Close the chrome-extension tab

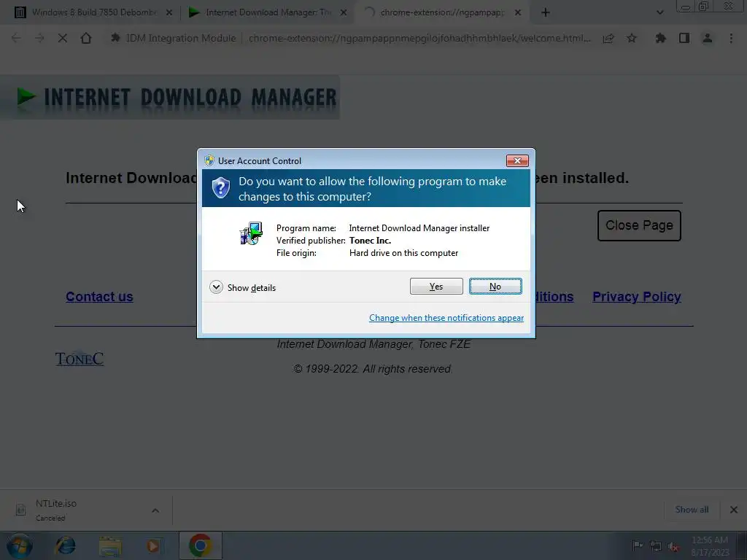pyautogui.click(x=518, y=13)
